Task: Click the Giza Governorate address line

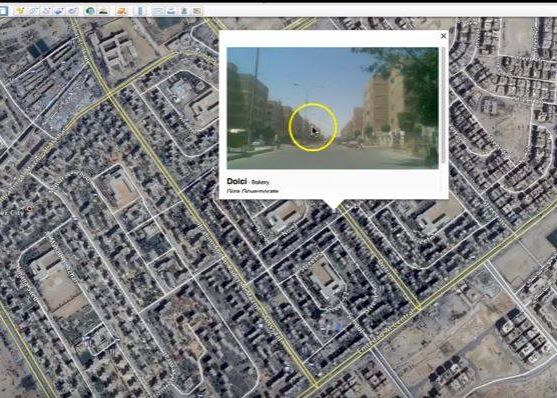Action: point(252,191)
